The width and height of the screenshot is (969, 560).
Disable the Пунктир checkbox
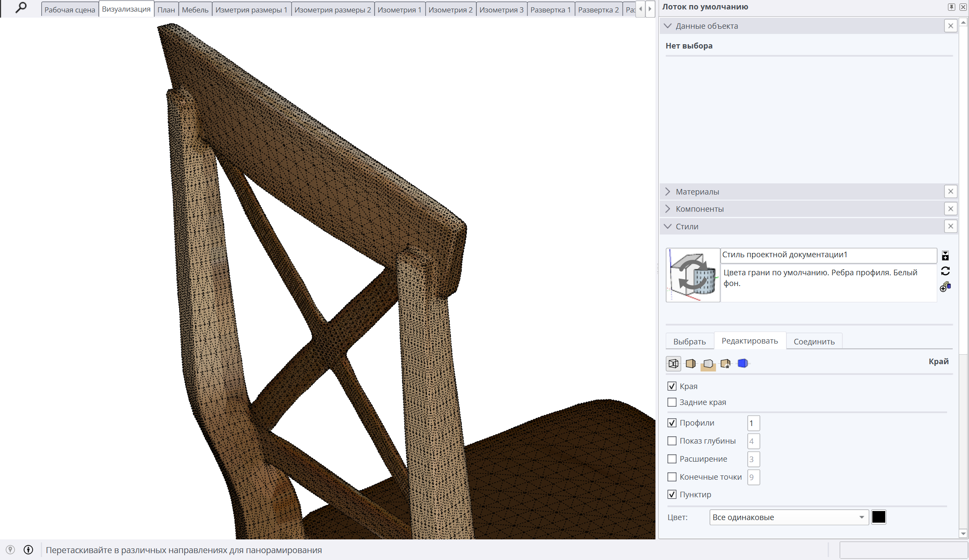coord(672,495)
